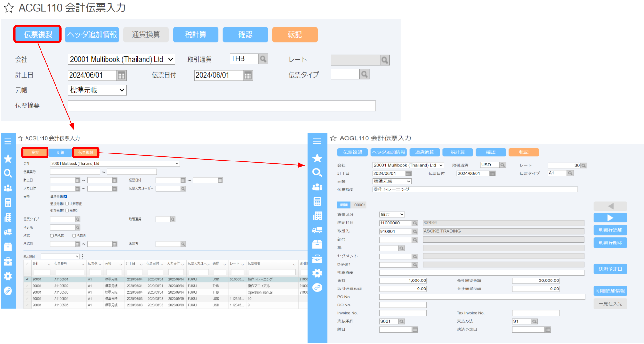Expand the 通貨 column header chevron
The height and width of the screenshot is (344, 644).
click(x=225, y=265)
